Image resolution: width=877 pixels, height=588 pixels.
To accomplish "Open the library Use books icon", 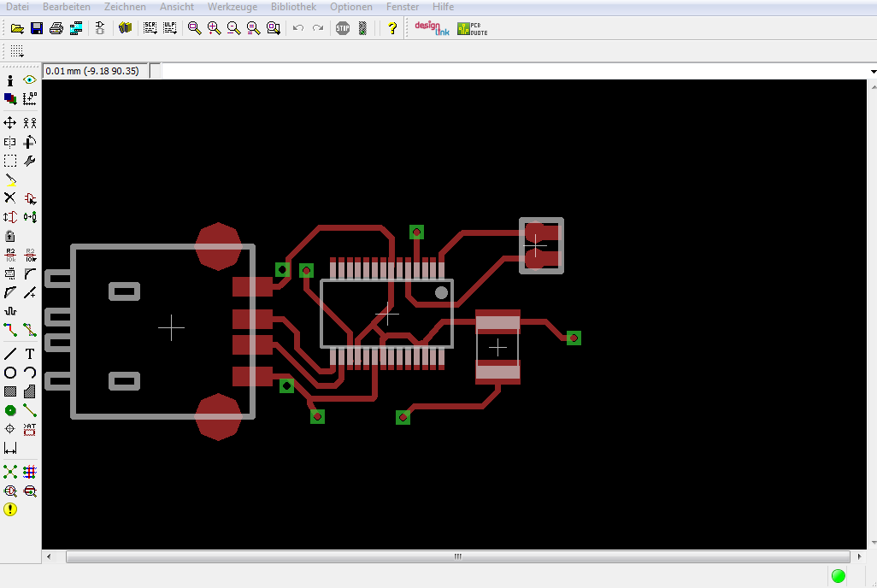I will click(x=126, y=28).
